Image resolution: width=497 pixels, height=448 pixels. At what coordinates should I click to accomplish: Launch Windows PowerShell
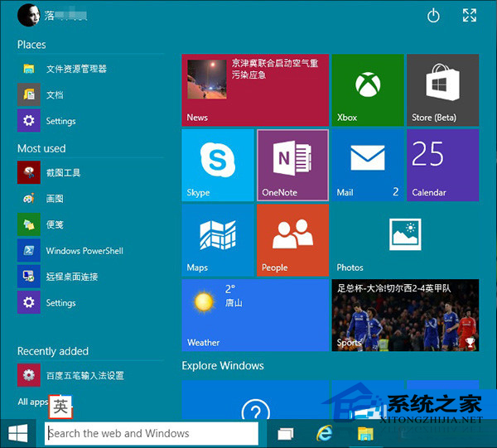tap(90, 251)
